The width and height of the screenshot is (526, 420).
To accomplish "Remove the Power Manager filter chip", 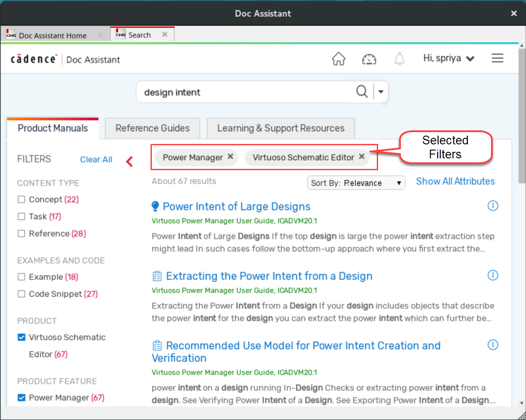I will point(231,157).
